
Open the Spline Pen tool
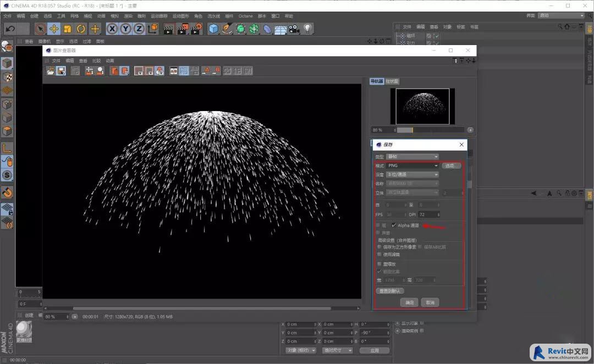pos(227,29)
